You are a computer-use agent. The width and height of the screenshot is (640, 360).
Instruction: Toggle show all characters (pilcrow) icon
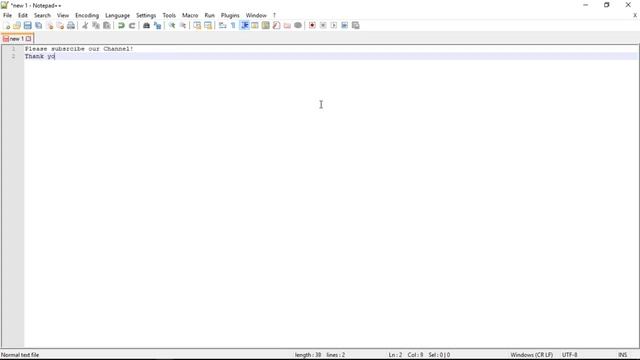233,25
